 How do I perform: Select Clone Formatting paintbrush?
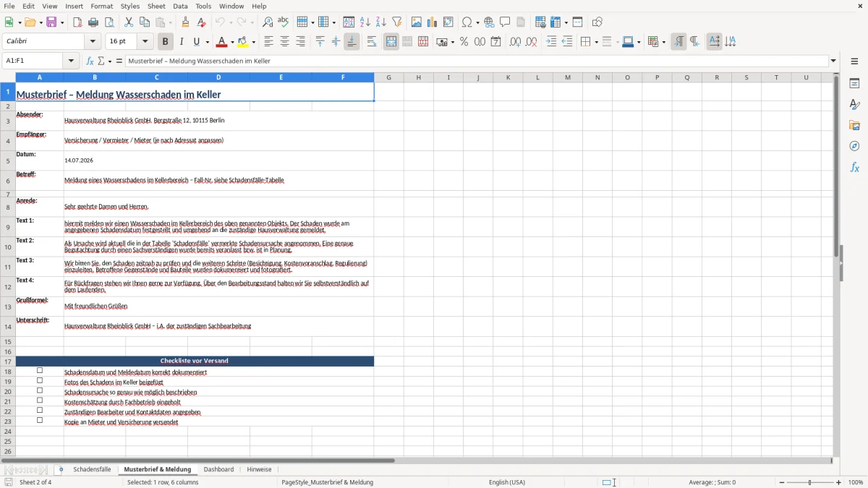185,22
